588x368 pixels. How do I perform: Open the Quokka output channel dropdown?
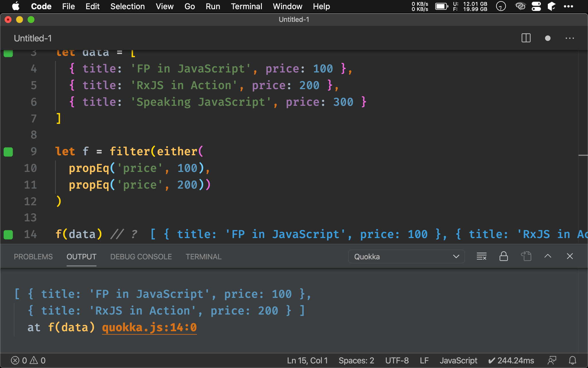coord(406,256)
